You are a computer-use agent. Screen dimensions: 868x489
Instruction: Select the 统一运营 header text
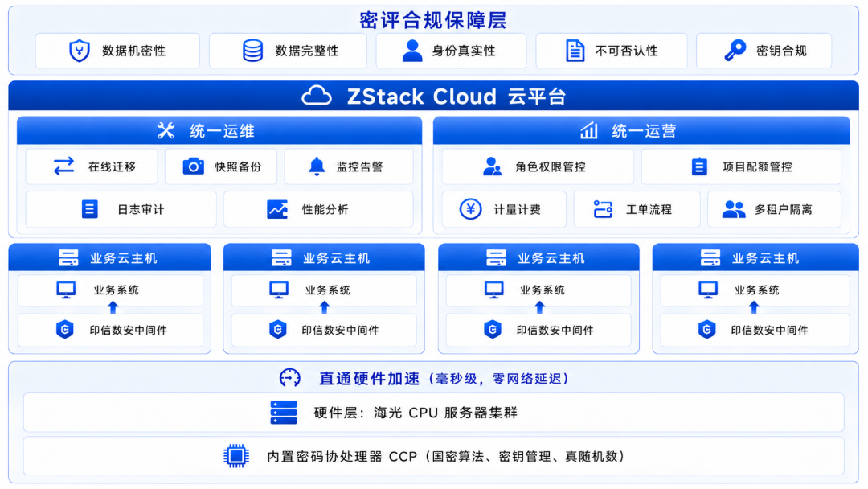[644, 131]
